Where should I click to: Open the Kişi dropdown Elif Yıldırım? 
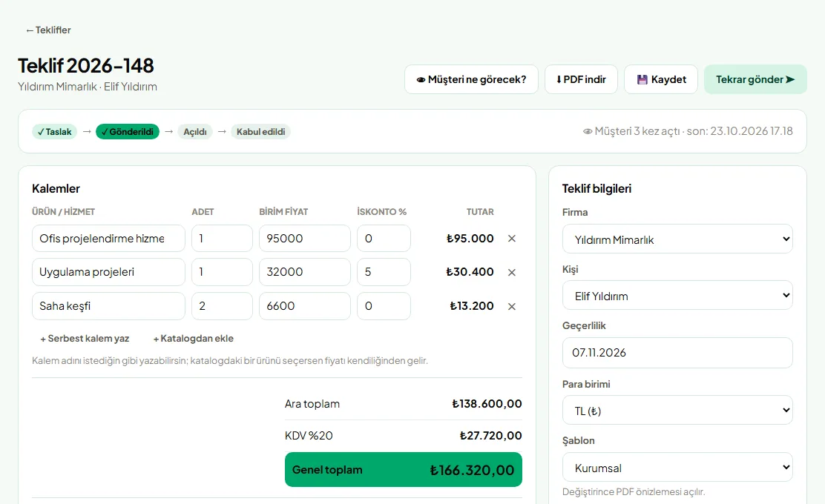pos(677,295)
